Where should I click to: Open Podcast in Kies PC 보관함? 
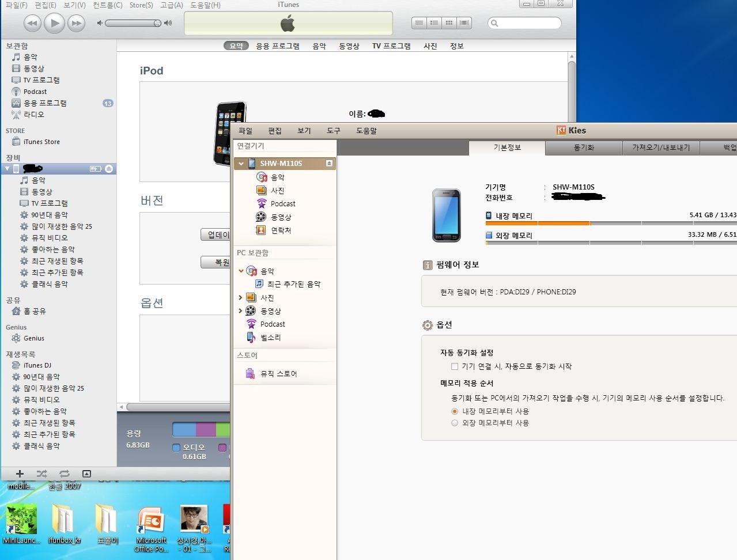273,324
